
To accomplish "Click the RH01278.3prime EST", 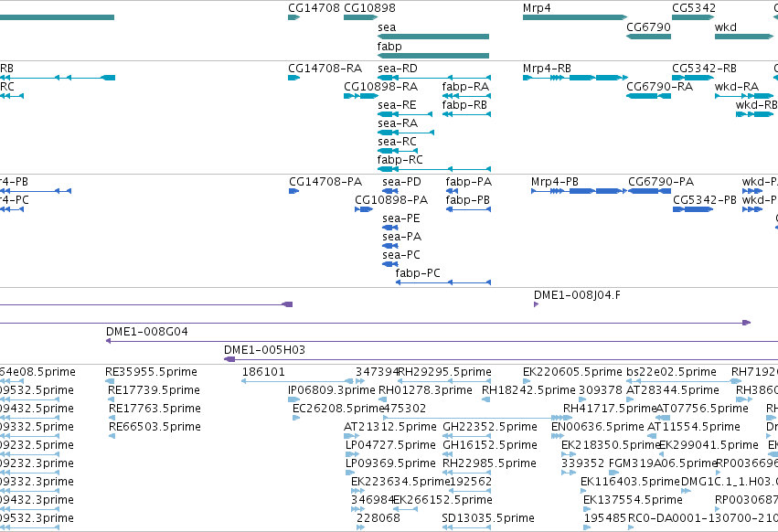I will tap(384, 399).
